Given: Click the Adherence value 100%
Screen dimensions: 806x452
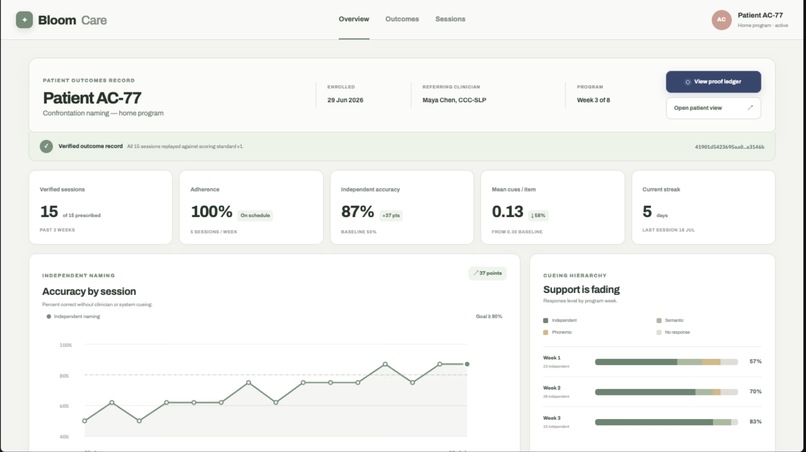Looking at the screenshot, I should 211,211.
